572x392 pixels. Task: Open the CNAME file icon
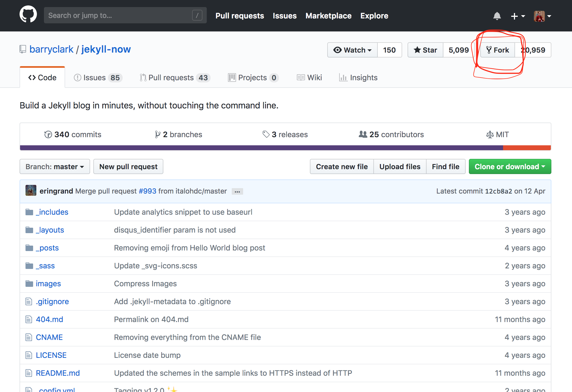coord(29,337)
